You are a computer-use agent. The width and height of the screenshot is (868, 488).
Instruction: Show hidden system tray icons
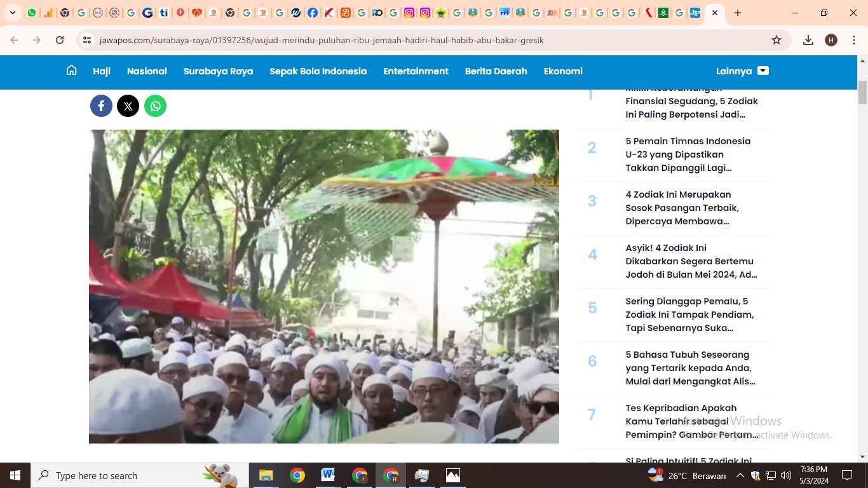coord(740,475)
